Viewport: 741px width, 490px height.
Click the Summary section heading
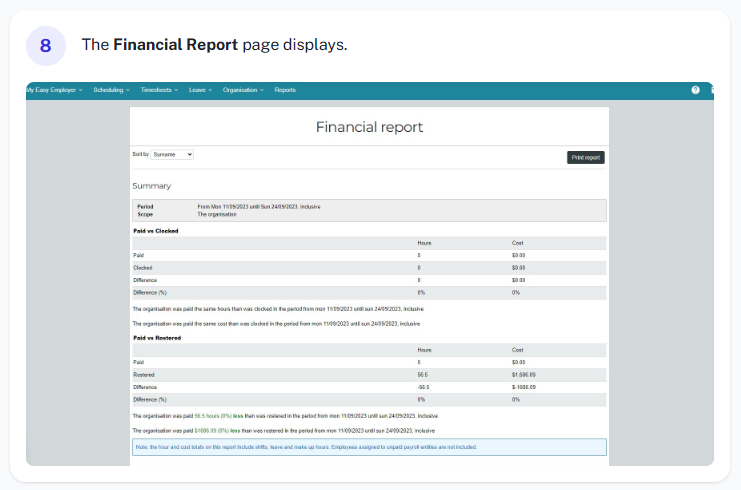(152, 186)
